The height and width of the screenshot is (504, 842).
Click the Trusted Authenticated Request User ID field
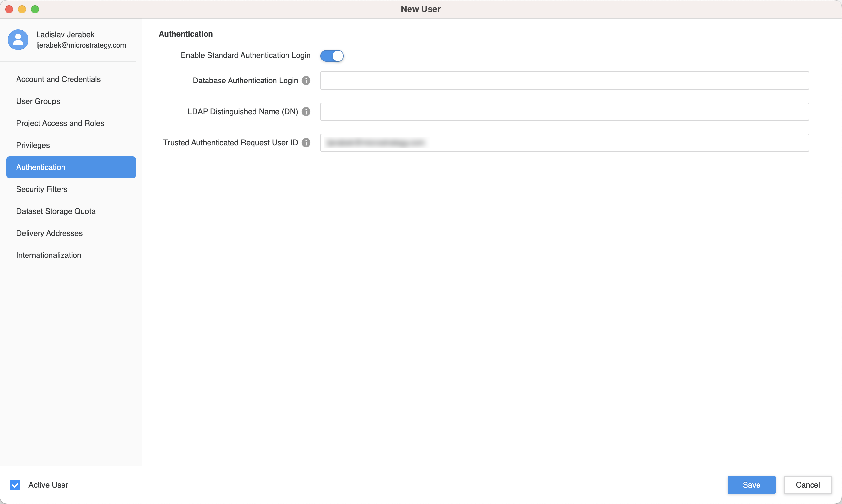(564, 143)
